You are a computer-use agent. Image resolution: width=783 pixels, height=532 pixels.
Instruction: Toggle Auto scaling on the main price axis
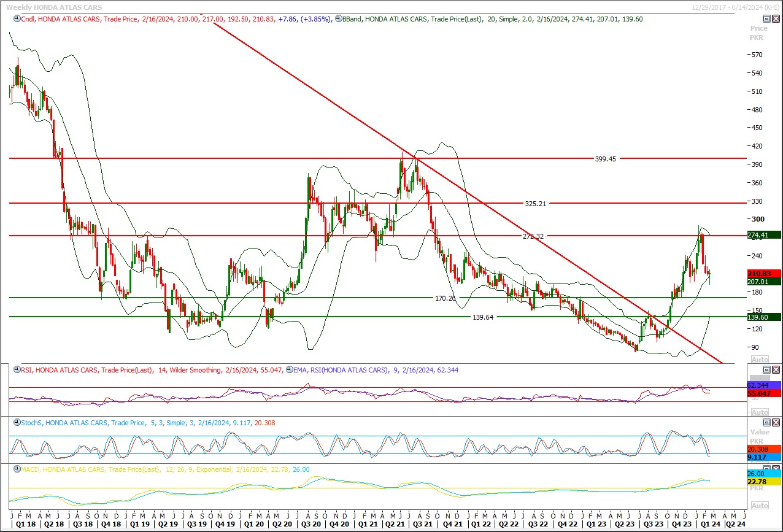(759, 360)
